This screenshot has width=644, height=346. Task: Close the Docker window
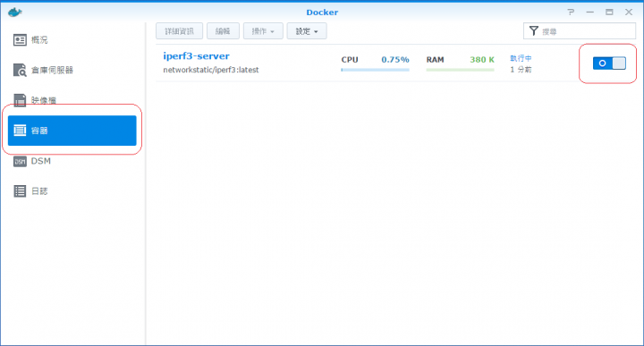(x=629, y=12)
